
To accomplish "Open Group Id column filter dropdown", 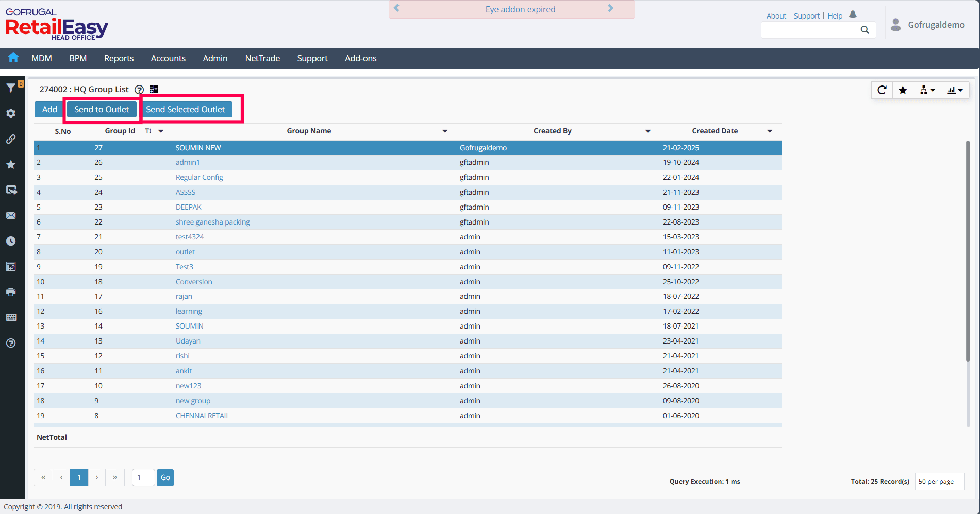I will point(161,131).
